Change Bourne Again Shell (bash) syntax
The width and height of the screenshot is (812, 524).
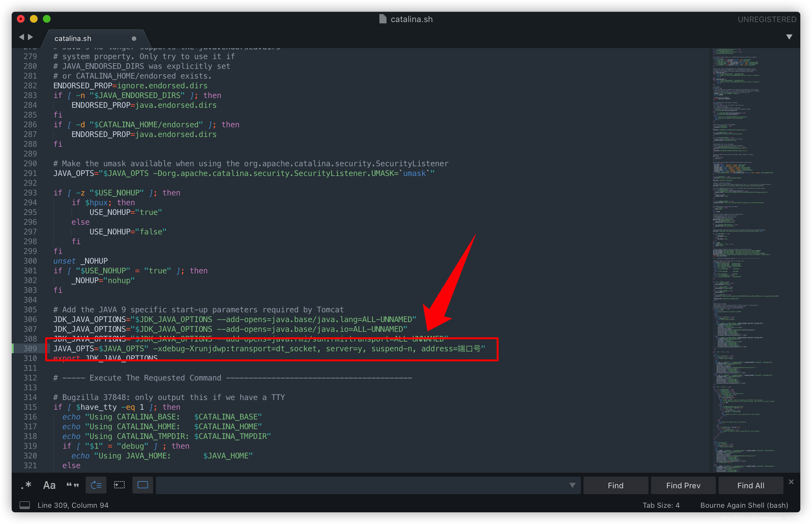[x=744, y=505]
